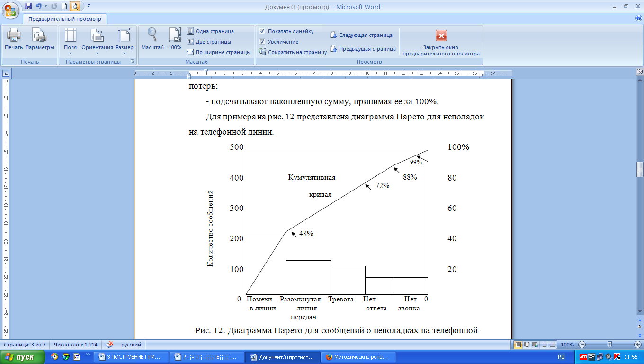
Task: Open Параметры страницы dialog launcher
Action: click(x=132, y=62)
